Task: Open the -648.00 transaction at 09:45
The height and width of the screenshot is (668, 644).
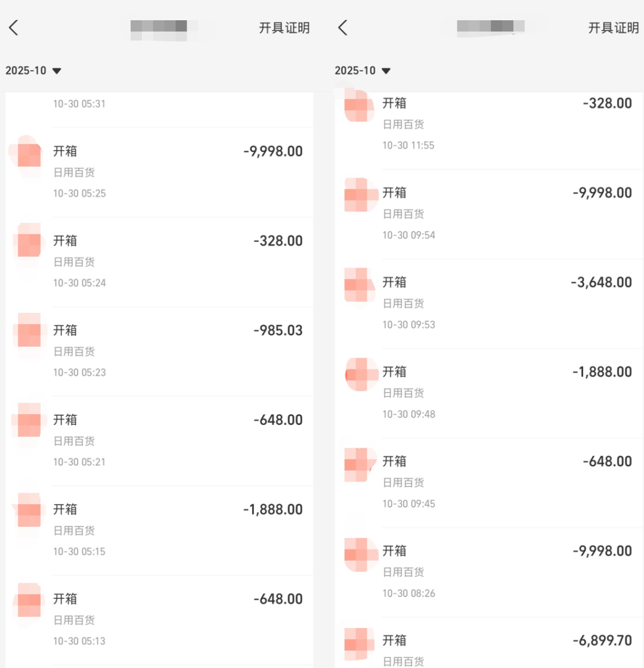Action: (507, 482)
